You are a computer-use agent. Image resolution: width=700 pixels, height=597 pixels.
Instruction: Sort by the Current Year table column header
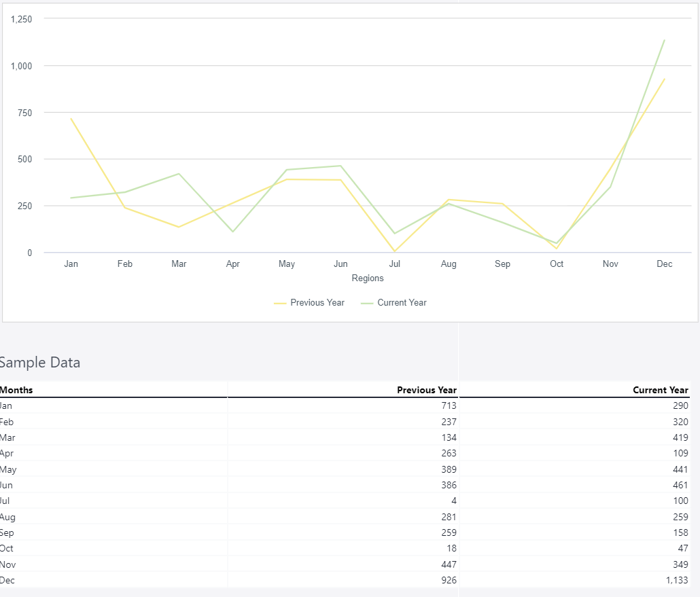point(660,390)
